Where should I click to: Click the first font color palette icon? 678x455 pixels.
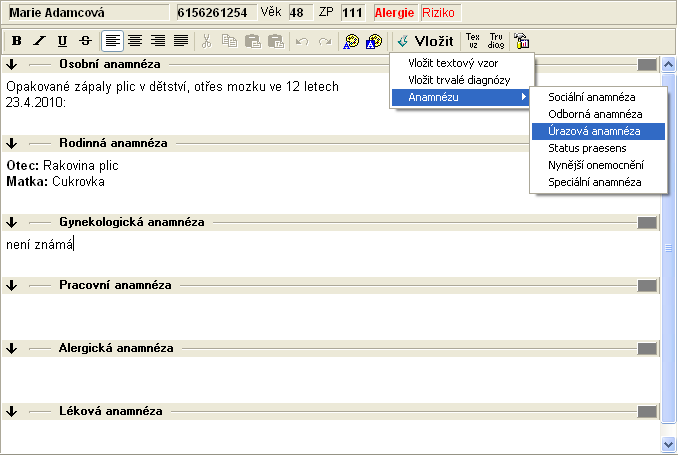click(x=351, y=41)
